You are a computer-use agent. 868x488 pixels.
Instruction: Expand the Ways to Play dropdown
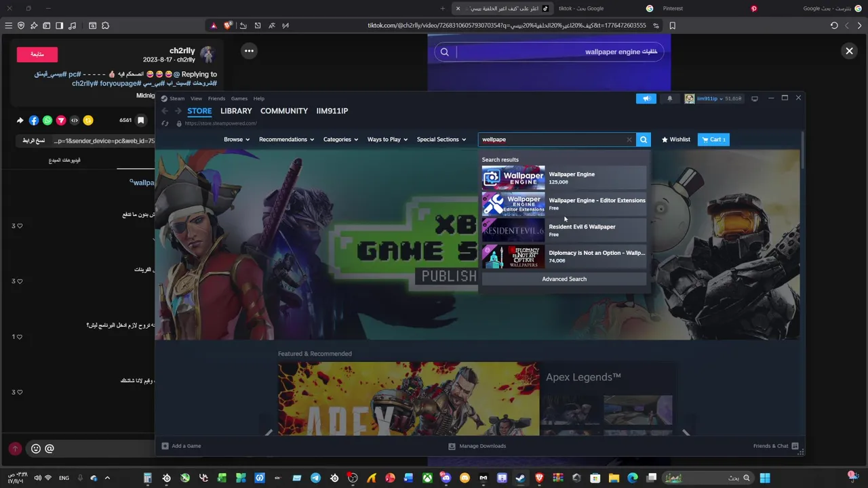387,140
